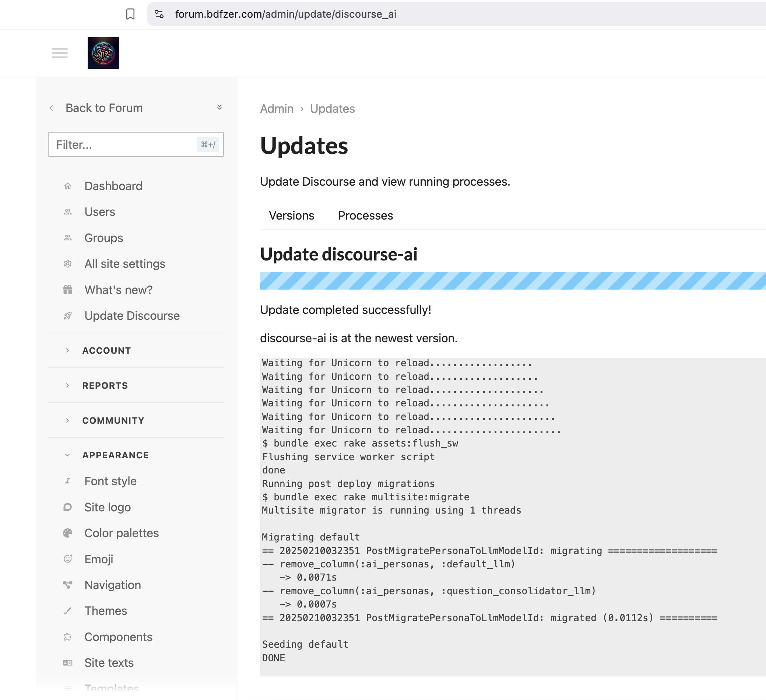Viewport: 766px width, 700px height.
Task: Click the striped update progress bar
Action: point(512,280)
